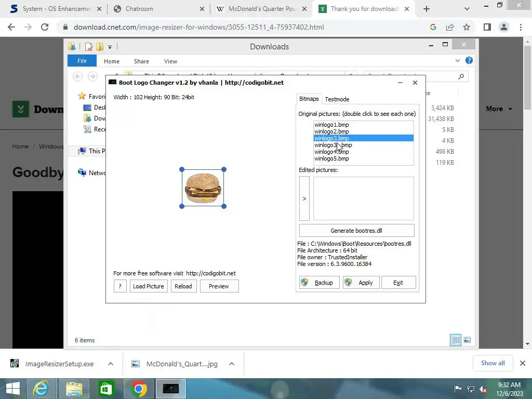Open the File tab in Downloads explorer
The width and height of the screenshot is (532, 399).
(82, 61)
